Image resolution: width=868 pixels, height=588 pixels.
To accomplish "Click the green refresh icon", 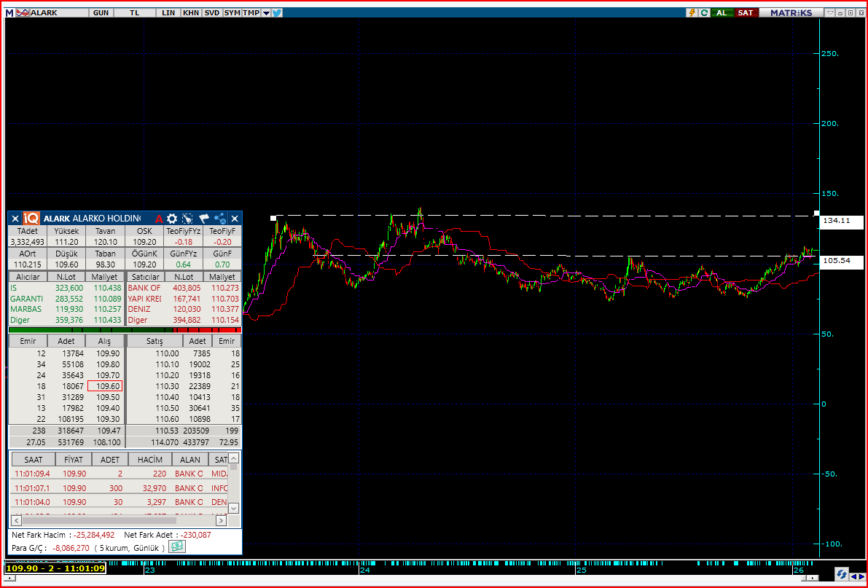I will pyautogui.click(x=704, y=12).
